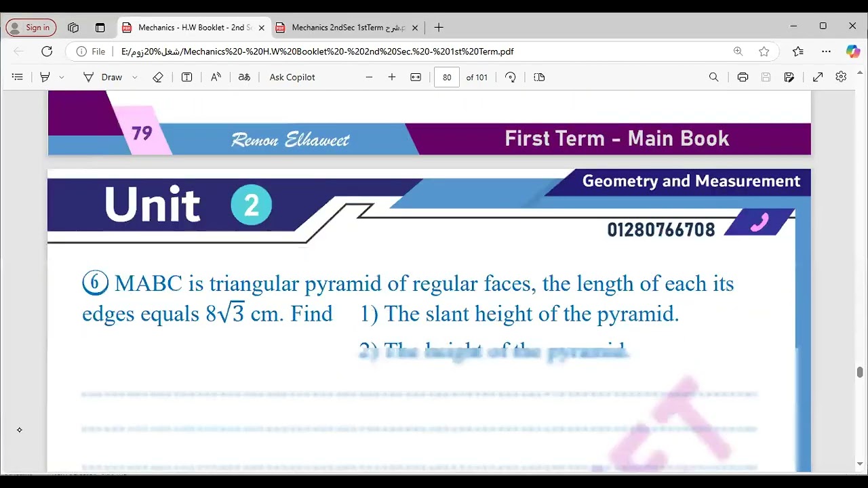Close the Mechanics - H.W Booklet tab

coord(261,28)
